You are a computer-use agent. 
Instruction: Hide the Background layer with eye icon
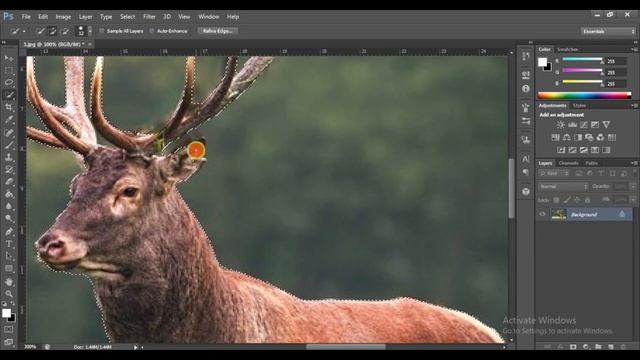542,214
